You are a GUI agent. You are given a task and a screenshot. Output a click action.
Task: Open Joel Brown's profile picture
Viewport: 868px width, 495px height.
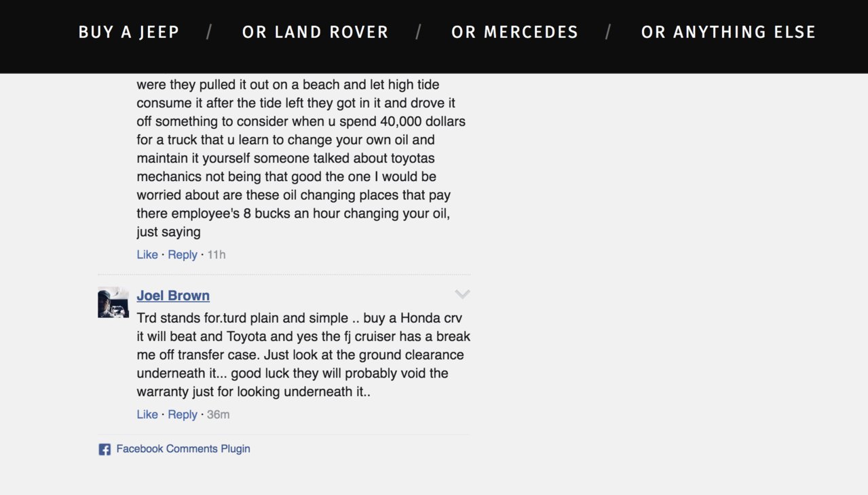[113, 302]
